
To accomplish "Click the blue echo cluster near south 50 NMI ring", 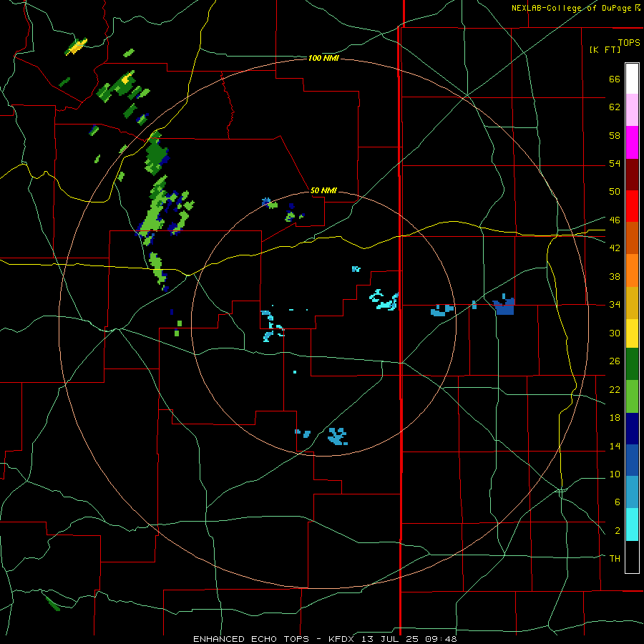I will (338, 436).
